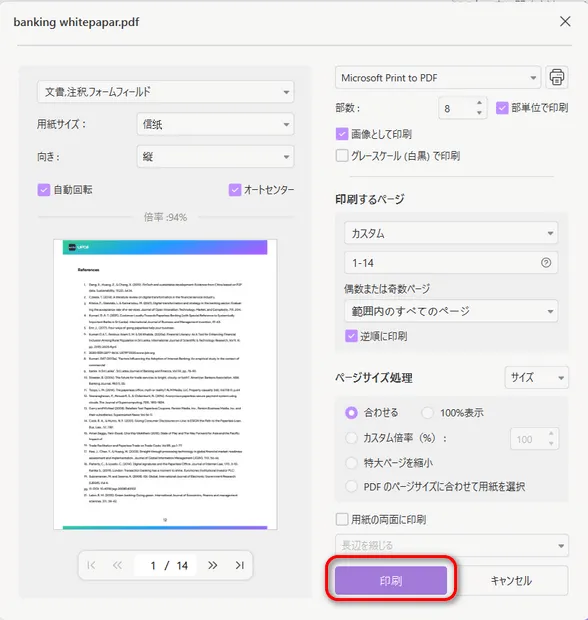Go to first page of preview
The width and height of the screenshot is (588, 620).
pyautogui.click(x=91, y=565)
